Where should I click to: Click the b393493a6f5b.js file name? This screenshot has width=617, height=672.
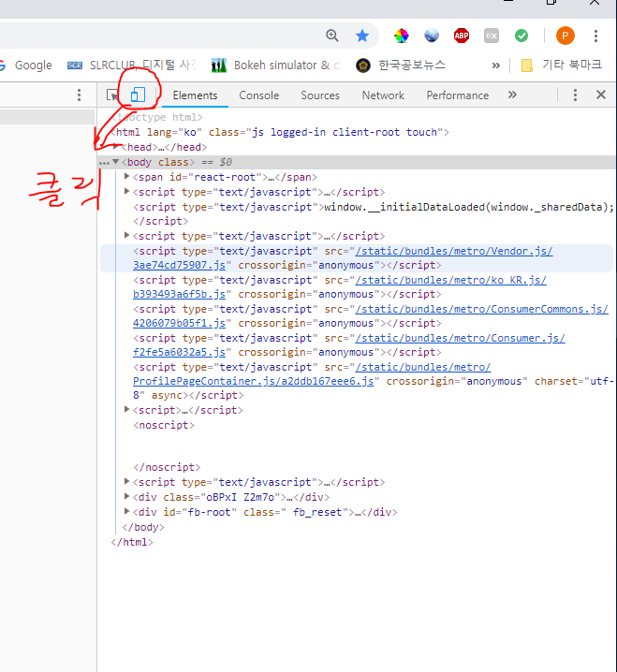[179, 295]
